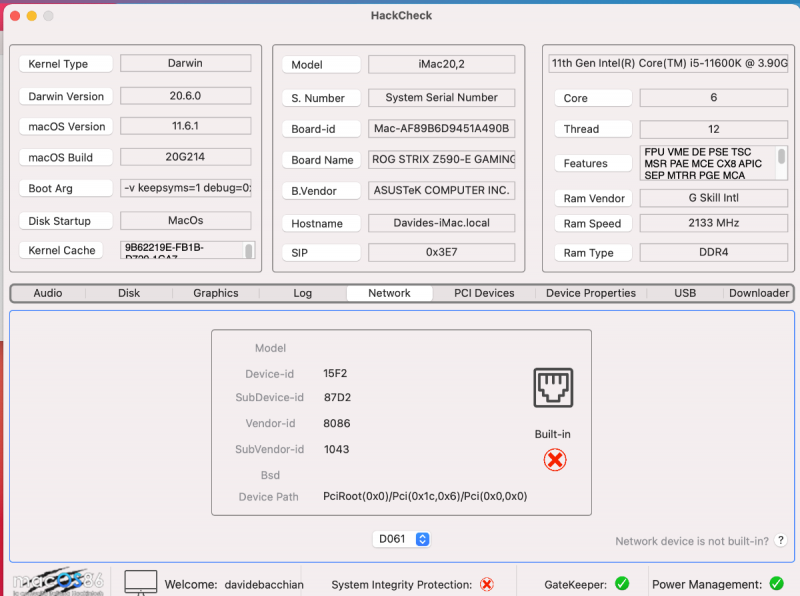
Task: Click the Boot Arg value field
Action: pos(186,188)
